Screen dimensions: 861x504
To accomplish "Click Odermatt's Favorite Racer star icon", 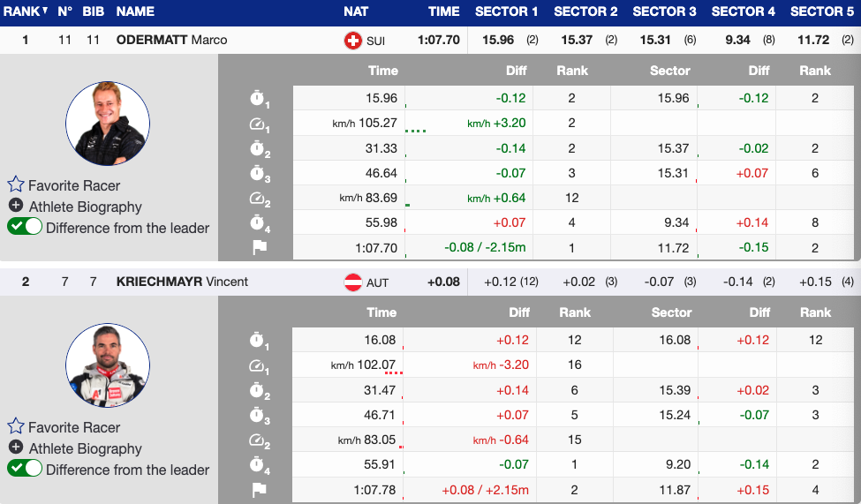I will tap(16, 185).
